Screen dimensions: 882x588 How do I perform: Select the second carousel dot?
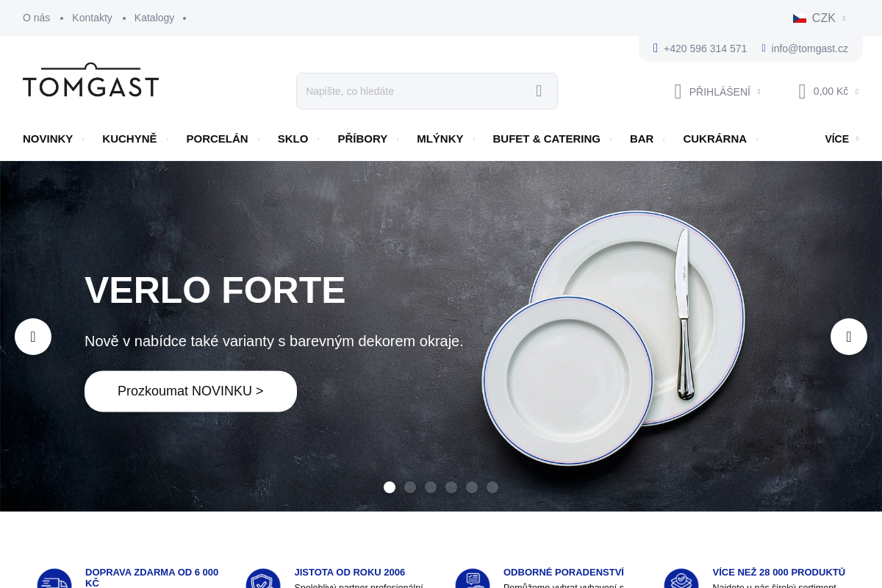[x=410, y=487]
